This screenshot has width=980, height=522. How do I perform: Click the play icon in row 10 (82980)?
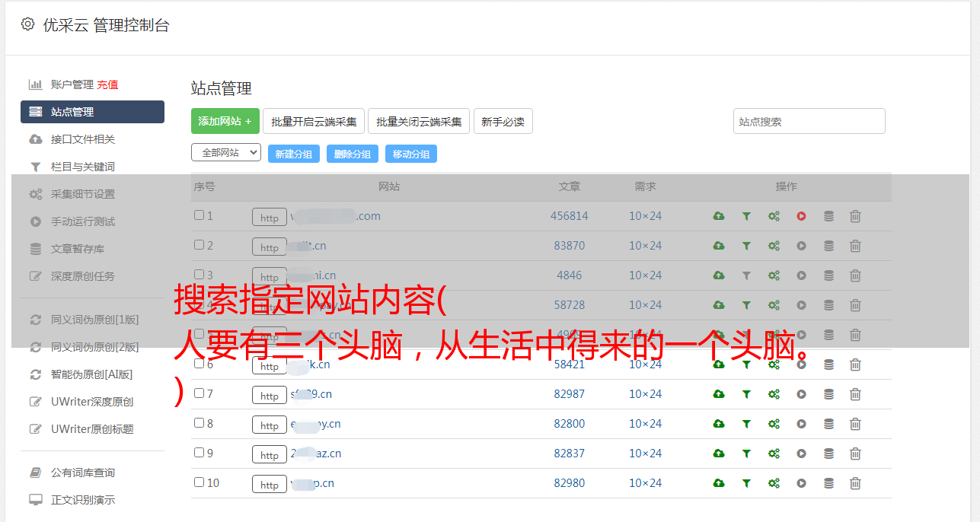(x=801, y=483)
